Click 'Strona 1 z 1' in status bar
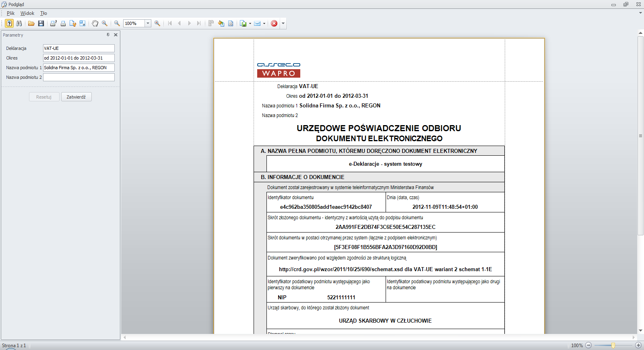 point(14,346)
